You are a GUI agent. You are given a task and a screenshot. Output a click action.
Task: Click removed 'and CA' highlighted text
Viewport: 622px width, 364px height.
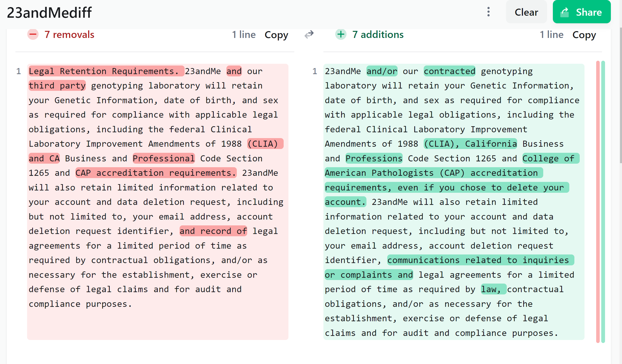[x=44, y=158]
